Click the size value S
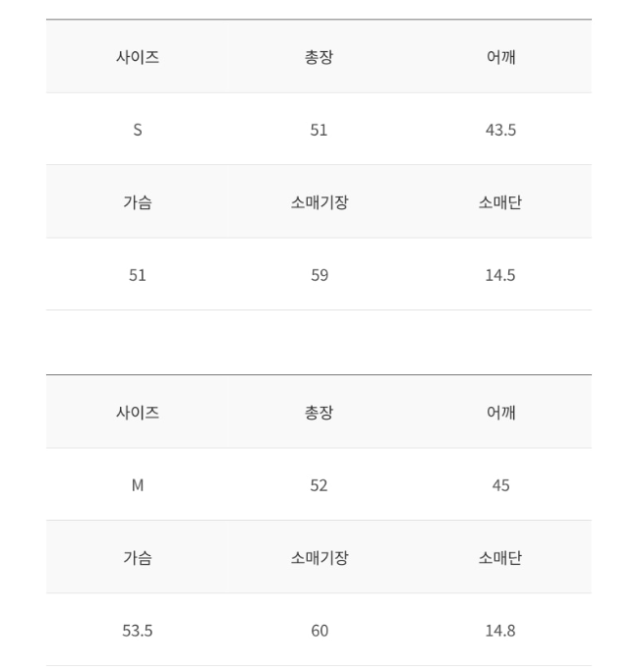639x672 pixels. click(138, 130)
